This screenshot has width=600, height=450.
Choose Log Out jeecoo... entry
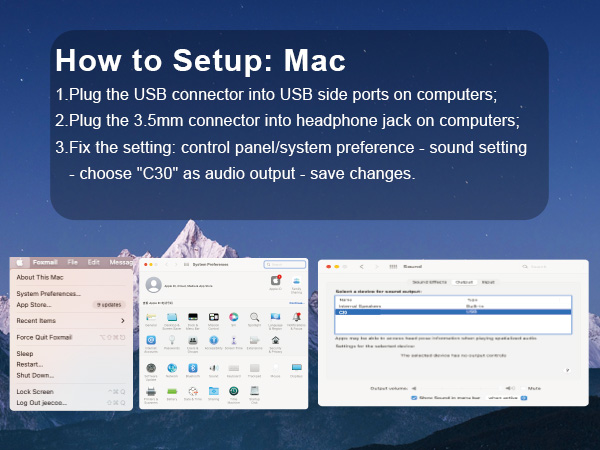click(71, 403)
